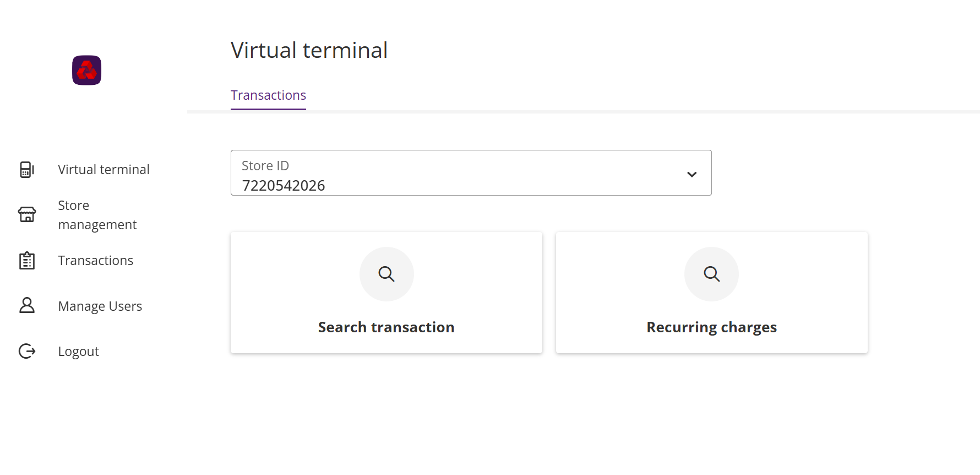The image size is (980, 475).
Task: Open Transactions in the sidebar menu
Action: point(95,261)
